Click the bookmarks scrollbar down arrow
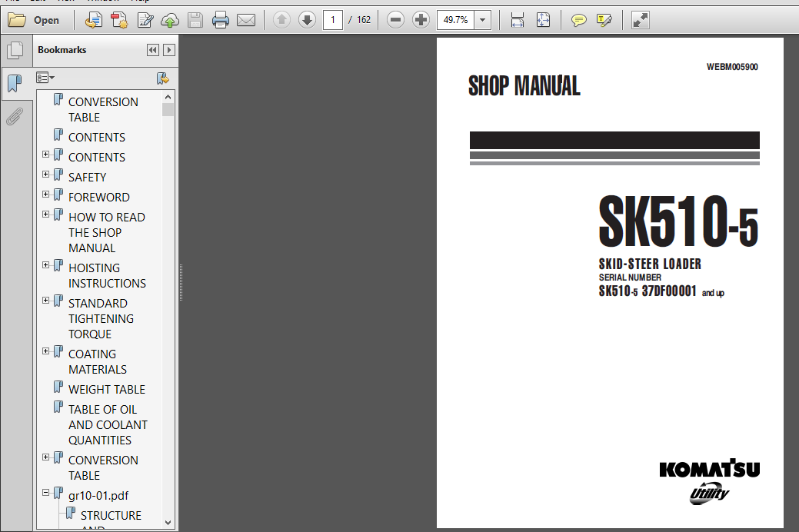This screenshot has height=532, width=799. (168, 523)
